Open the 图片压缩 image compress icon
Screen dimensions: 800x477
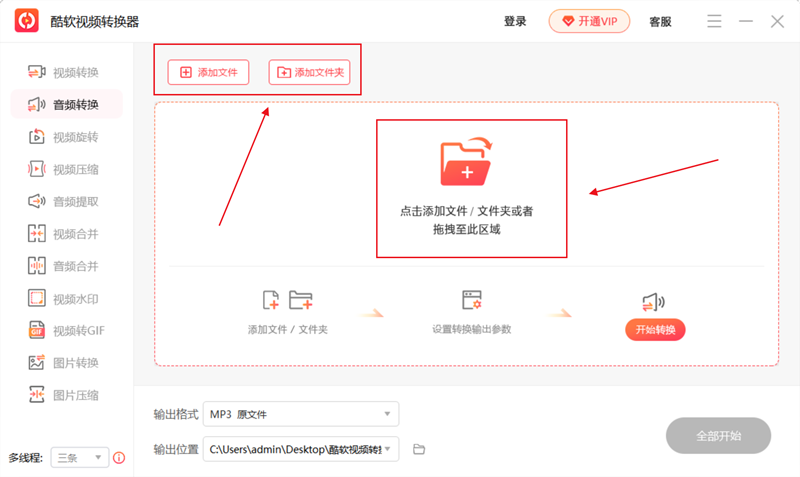click(36, 395)
